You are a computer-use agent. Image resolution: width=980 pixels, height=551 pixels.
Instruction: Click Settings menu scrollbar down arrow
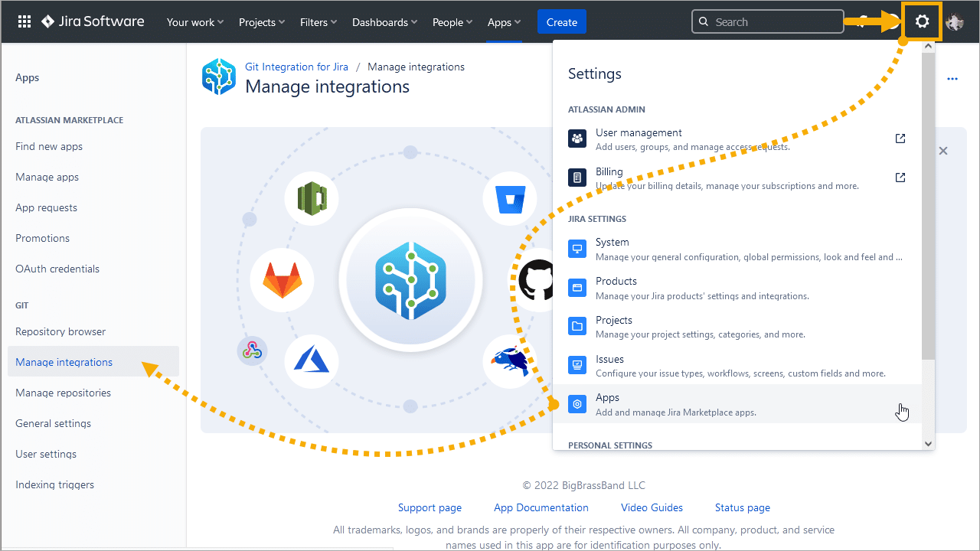(928, 443)
